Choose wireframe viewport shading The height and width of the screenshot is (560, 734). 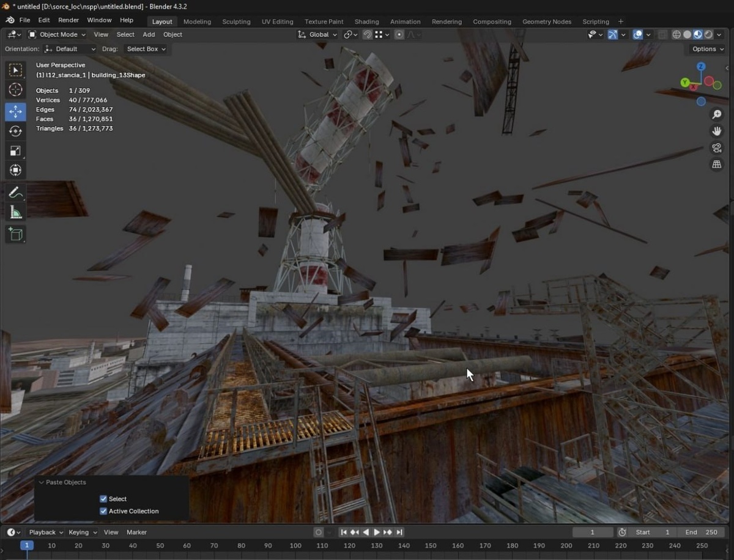677,34
